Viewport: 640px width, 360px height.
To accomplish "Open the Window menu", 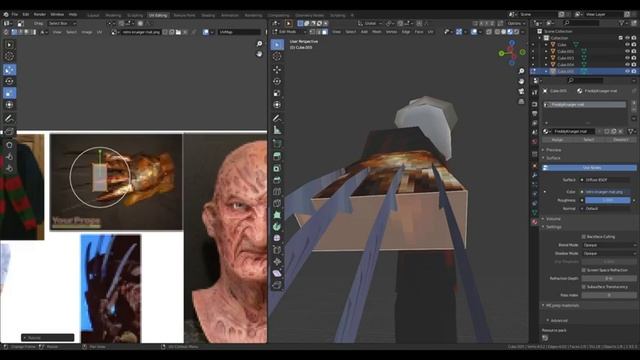I will [57, 14].
